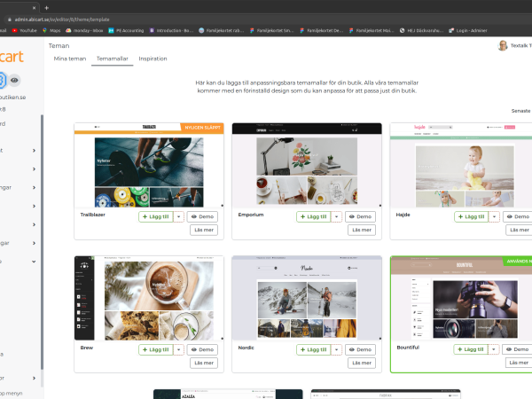Expand Nordic Lägg till dropdown arrow

coord(337,350)
